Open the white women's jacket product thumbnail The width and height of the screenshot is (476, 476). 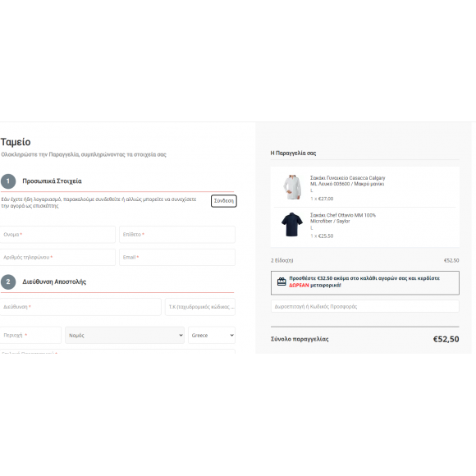click(x=292, y=187)
